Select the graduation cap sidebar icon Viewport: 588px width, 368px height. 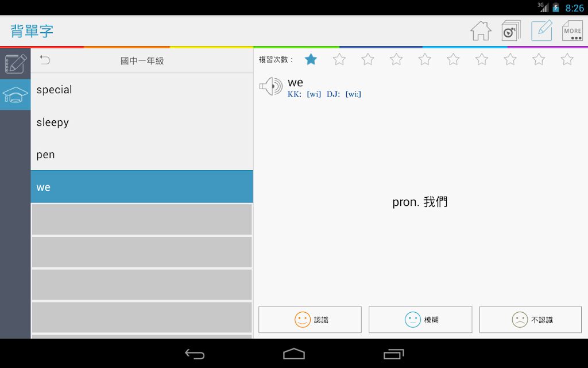click(16, 95)
